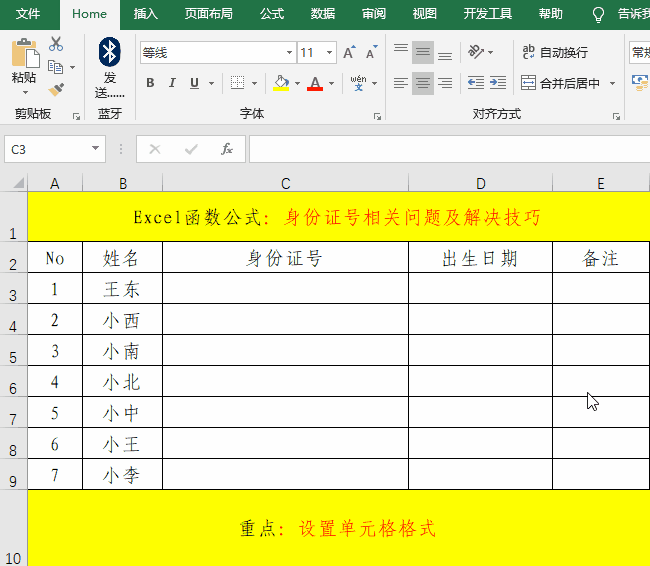650x566 pixels.
Task: Click the Increase Indent icon
Action: pyautogui.click(x=498, y=83)
